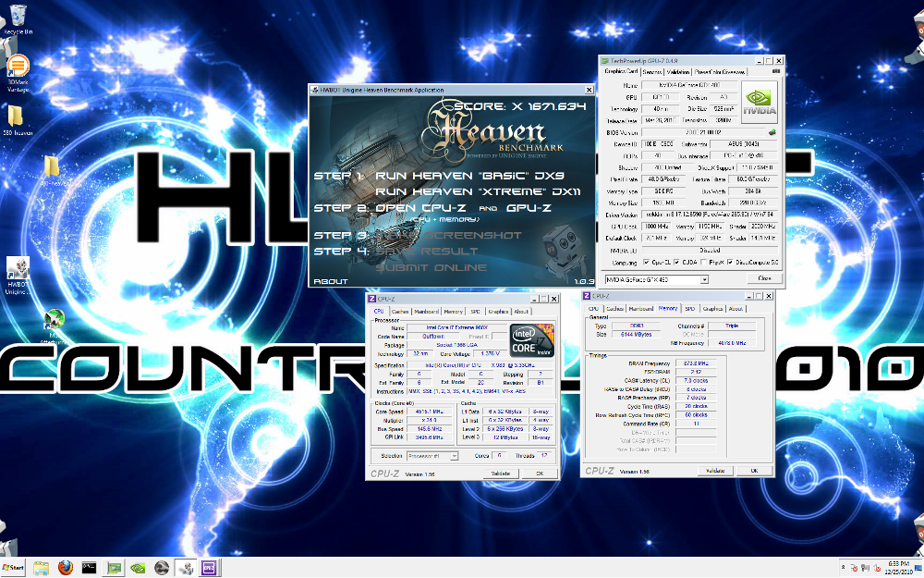This screenshot has height=578, width=924.
Task: Click OK in left CPU-Z window
Action: [539, 473]
